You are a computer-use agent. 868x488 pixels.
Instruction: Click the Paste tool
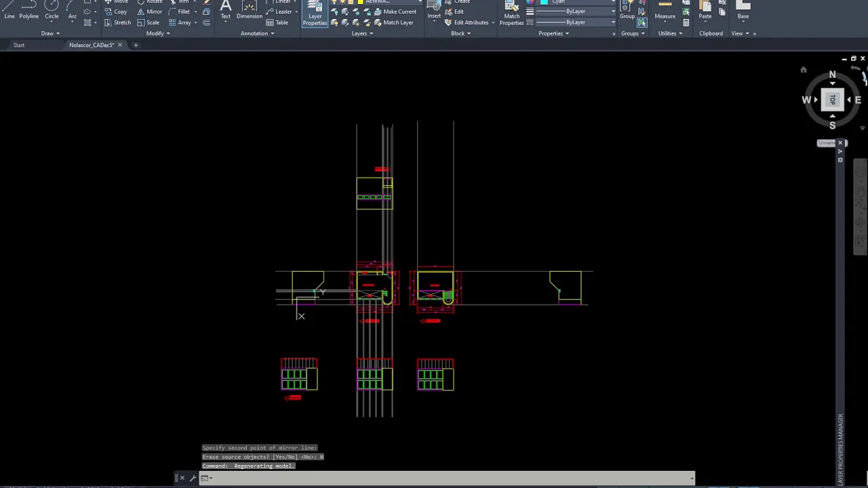[x=705, y=9]
